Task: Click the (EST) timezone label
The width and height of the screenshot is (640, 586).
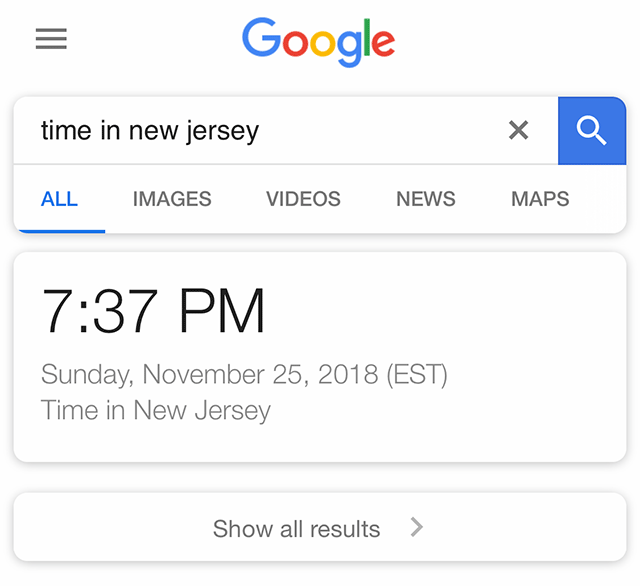Action: 417,375
